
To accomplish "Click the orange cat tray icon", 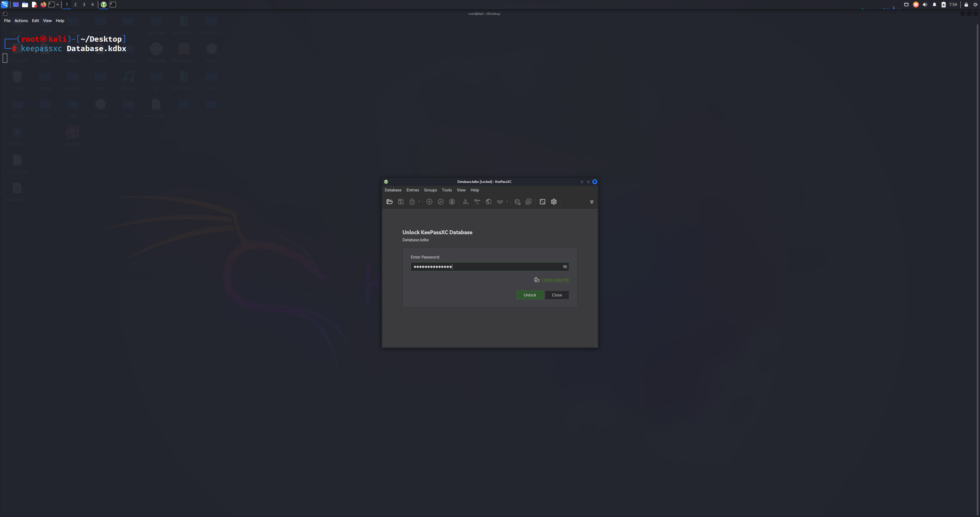I will coord(916,5).
